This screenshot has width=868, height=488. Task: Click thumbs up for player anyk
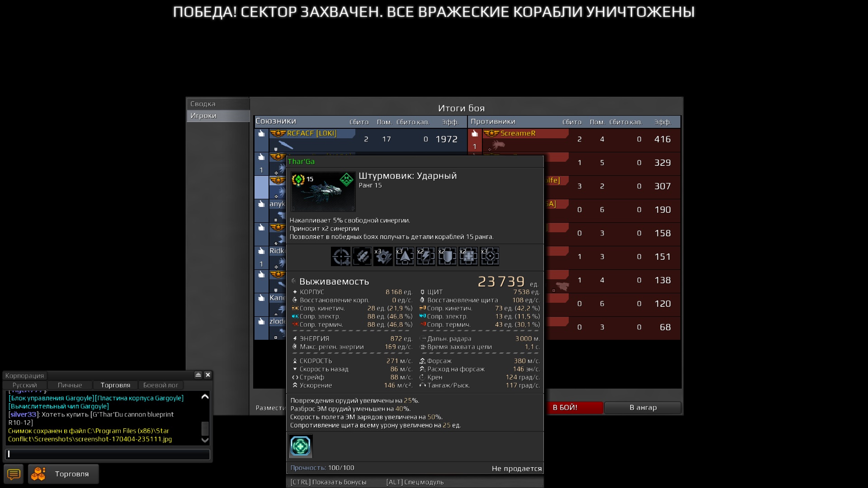pos(261,204)
